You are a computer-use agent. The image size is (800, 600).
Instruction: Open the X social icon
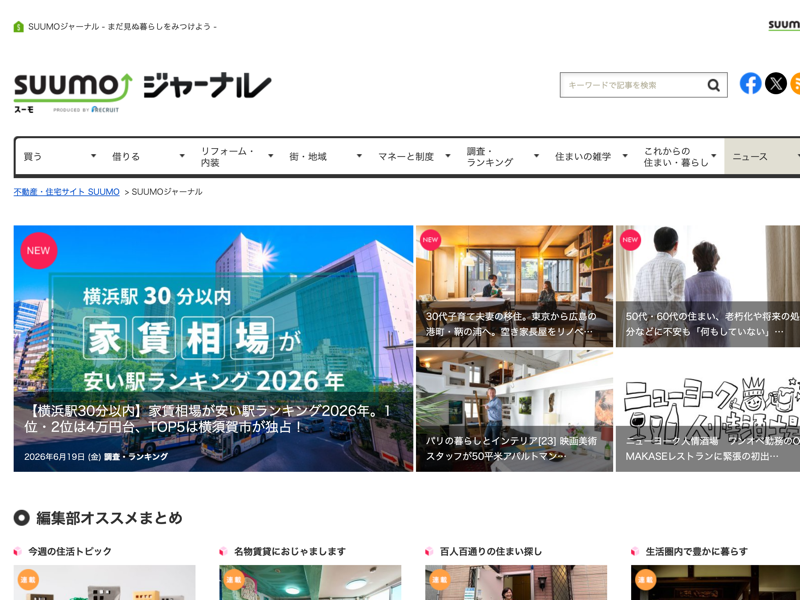click(x=776, y=83)
